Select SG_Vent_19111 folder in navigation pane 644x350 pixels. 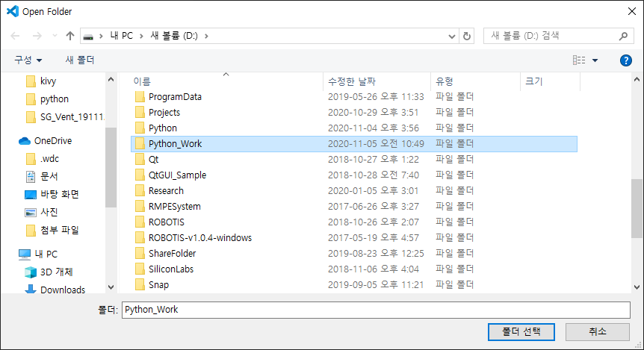[x=72, y=117]
